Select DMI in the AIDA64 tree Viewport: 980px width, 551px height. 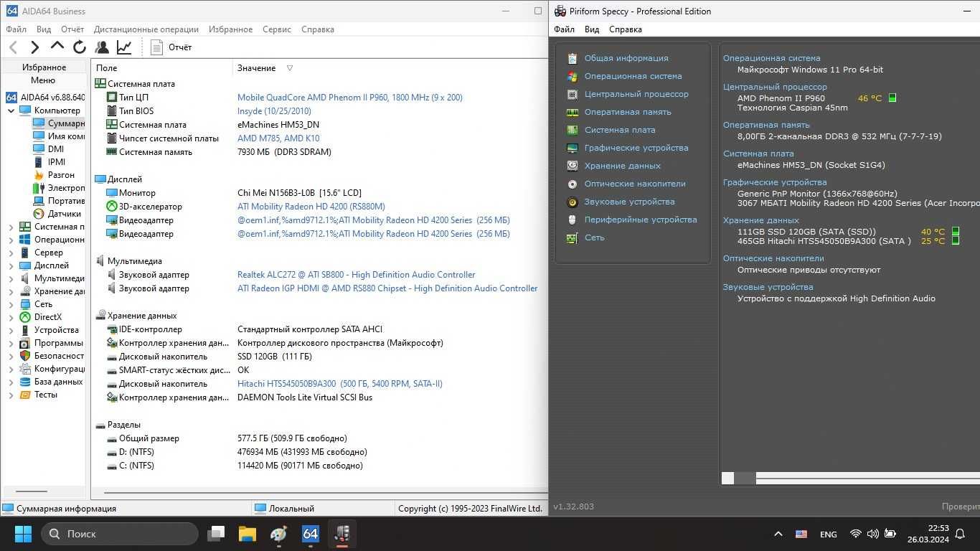(x=56, y=149)
